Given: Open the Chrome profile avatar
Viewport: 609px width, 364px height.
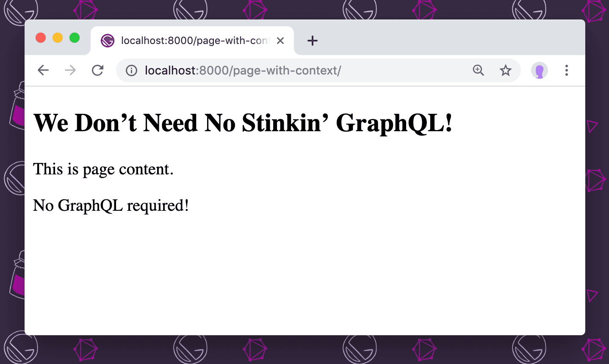Looking at the screenshot, I should pyautogui.click(x=539, y=70).
